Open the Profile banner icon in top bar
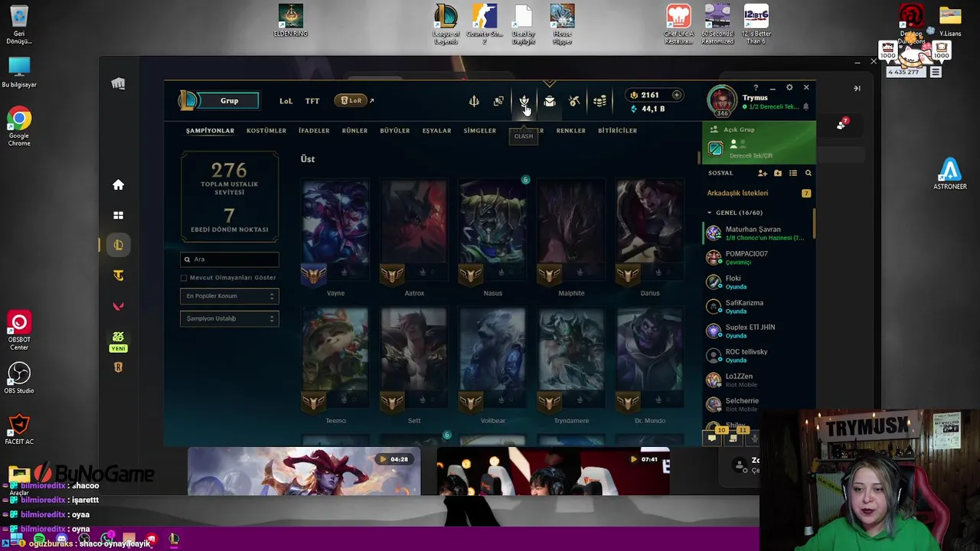 tap(474, 101)
